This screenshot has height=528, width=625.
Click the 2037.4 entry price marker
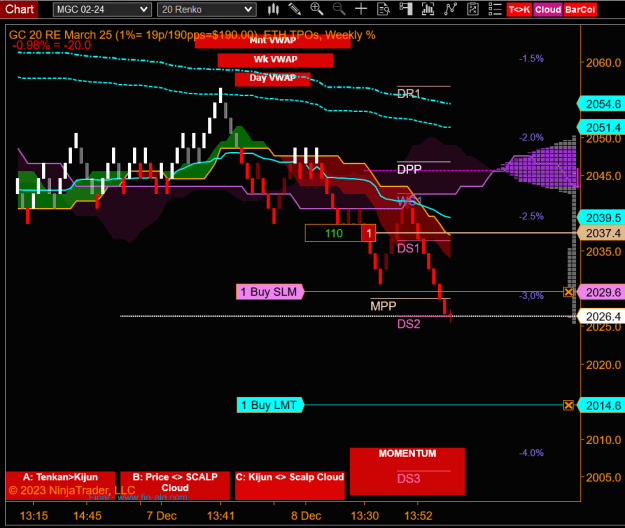pyautogui.click(x=601, y=233)
